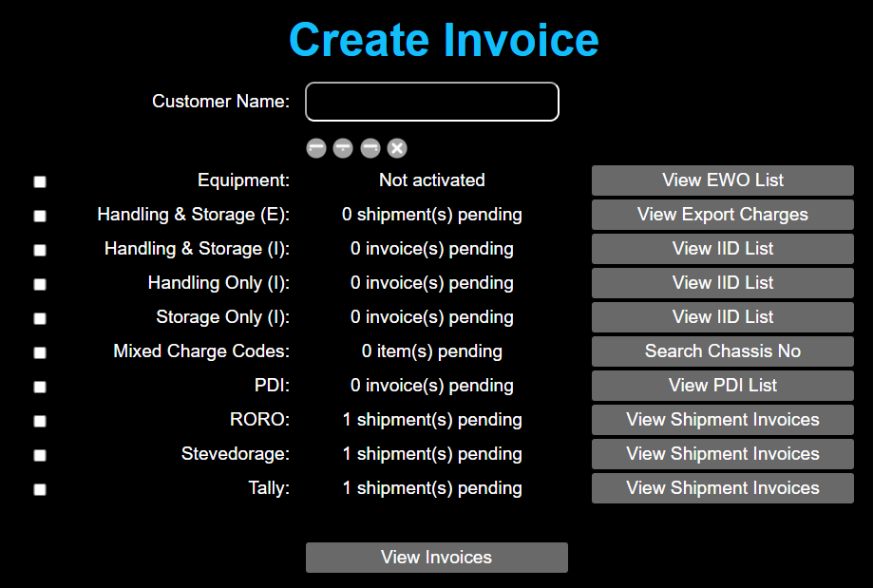Click the 'Mixed Charge Codes:' label

pos(201,351)
